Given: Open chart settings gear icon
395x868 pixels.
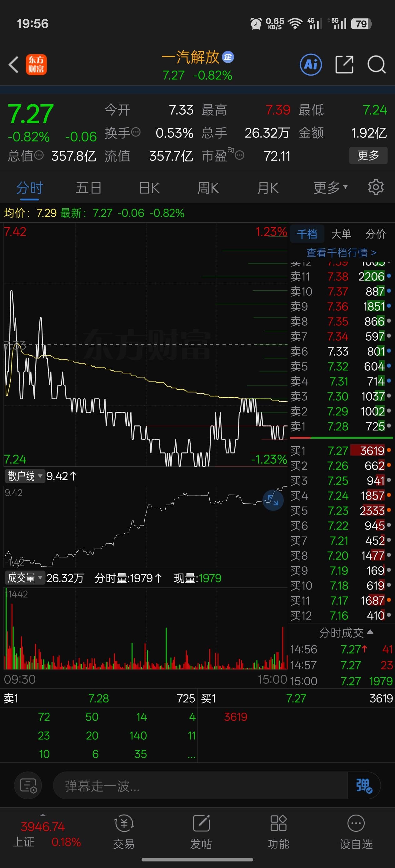Looking at the screenshot, I should click(x=376, y=187).
